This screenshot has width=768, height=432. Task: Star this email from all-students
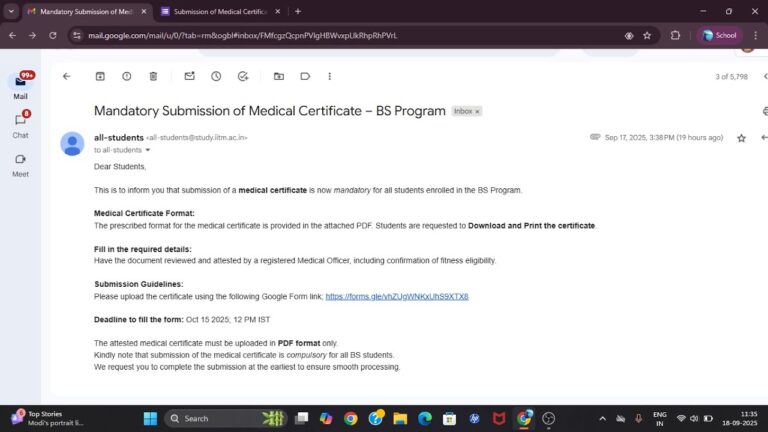coord(741,138)
